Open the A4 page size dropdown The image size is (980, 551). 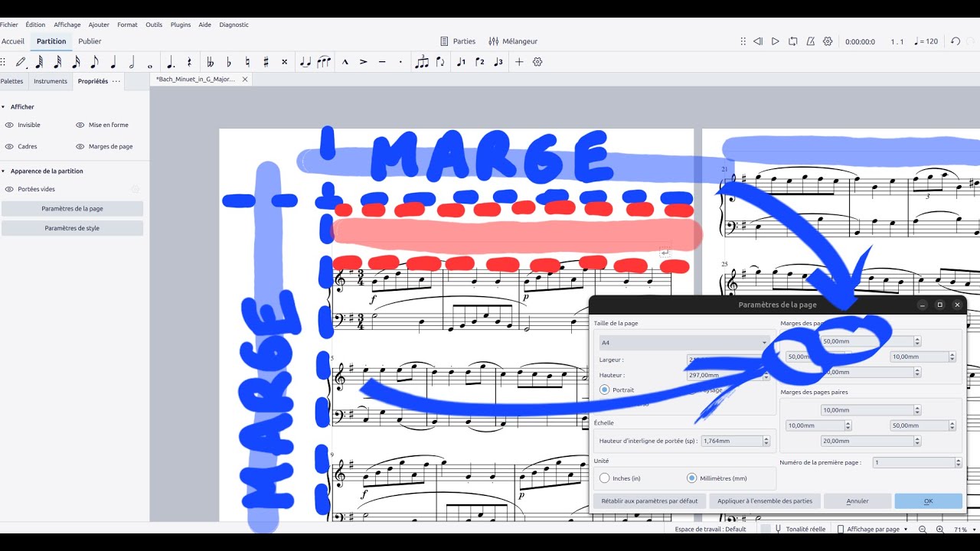tap(684, 342)
